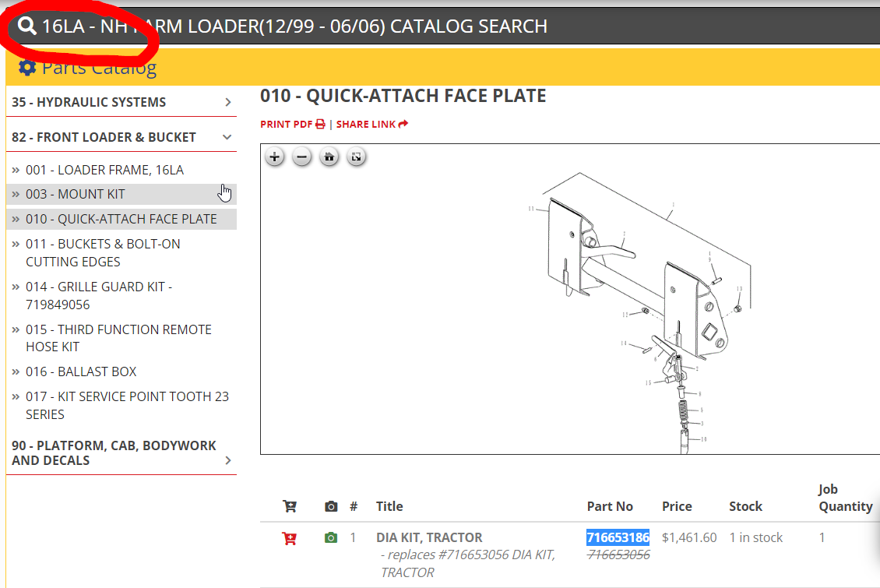Click the Job Quantity column header
Image resolution: width=880 pixels, height=588 pixels.
coord(846,498)
